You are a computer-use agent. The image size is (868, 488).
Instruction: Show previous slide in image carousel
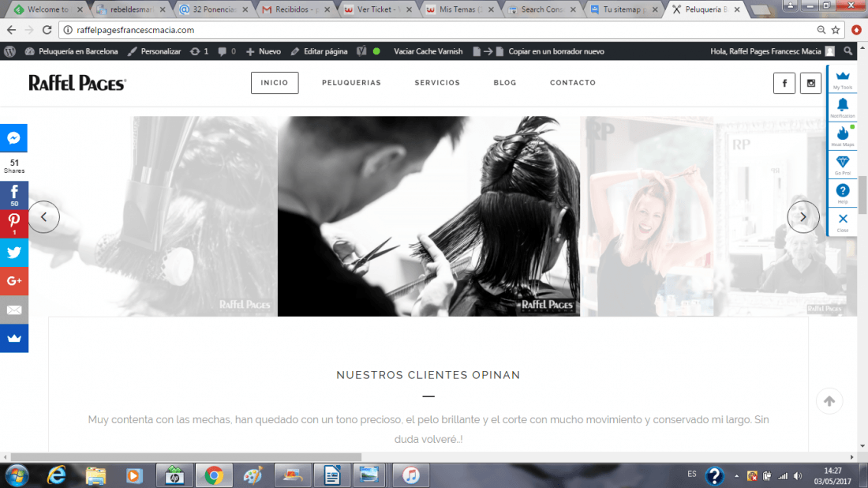(x=43, y=216)
